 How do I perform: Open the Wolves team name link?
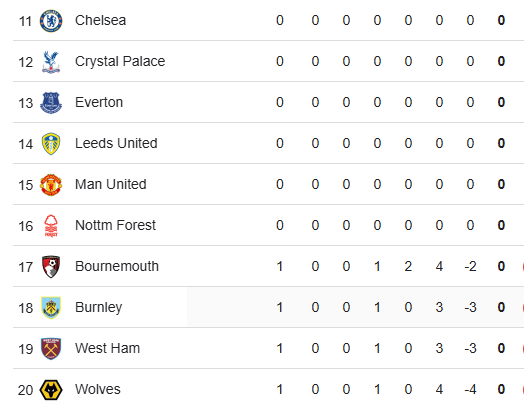pyautogui.click(x=98, y=389)
